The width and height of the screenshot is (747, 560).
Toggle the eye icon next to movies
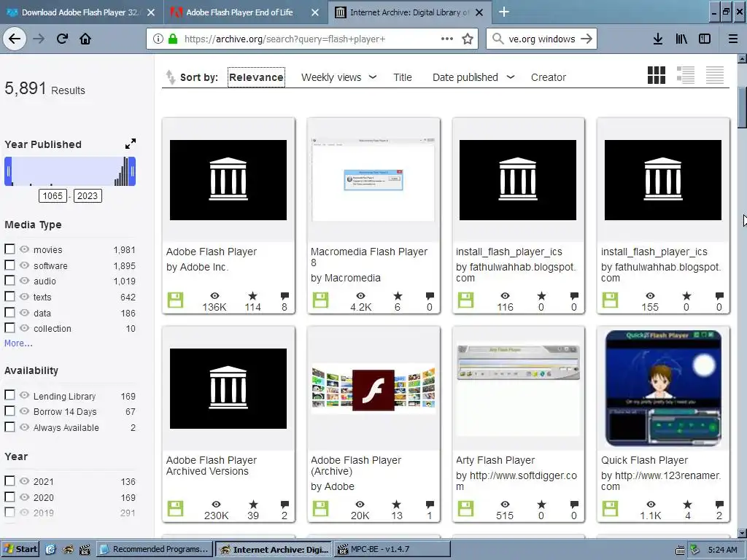coord(24,249)
